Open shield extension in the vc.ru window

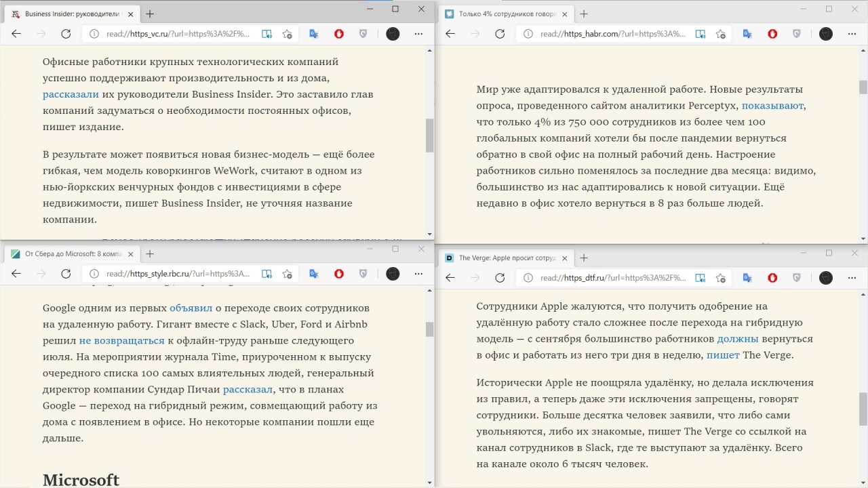pos(363,34)
